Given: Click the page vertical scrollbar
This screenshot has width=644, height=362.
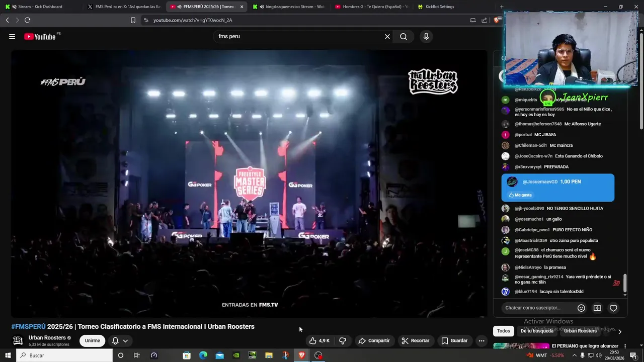Looking at the screenshot, I should tap(641, 80).
